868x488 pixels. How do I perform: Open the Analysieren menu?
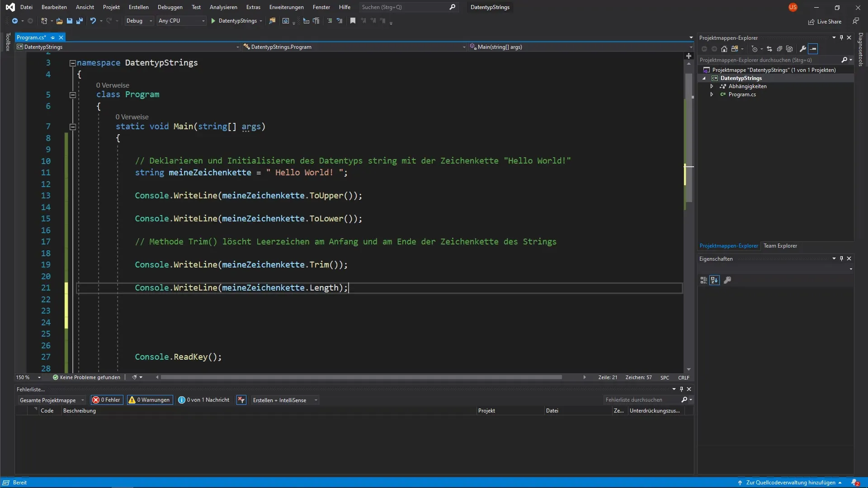coord(223,7)
